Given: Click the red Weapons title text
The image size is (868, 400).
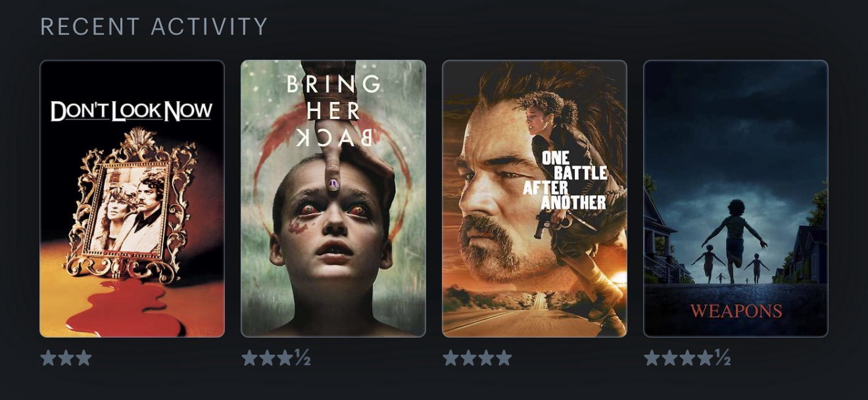Looking at the screenshot, I should pos(736,311).
